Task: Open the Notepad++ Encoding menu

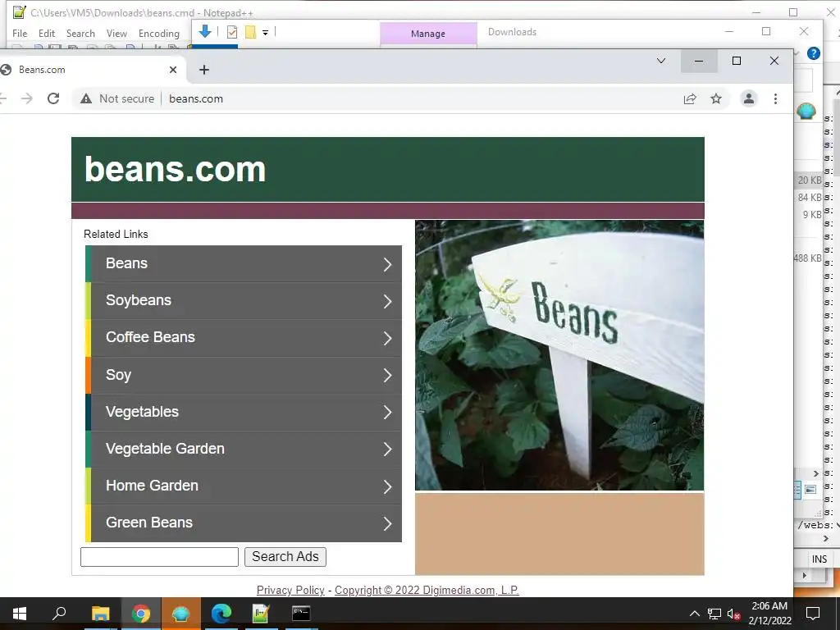Action: pyautogui.click(x=159, y=33)
